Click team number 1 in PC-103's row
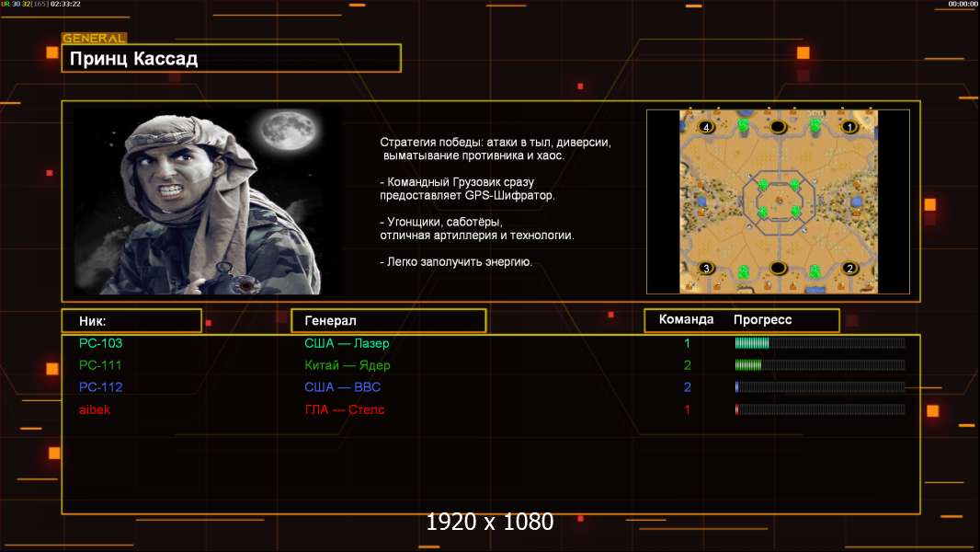 pyautogui.click(x=687, y=343)
